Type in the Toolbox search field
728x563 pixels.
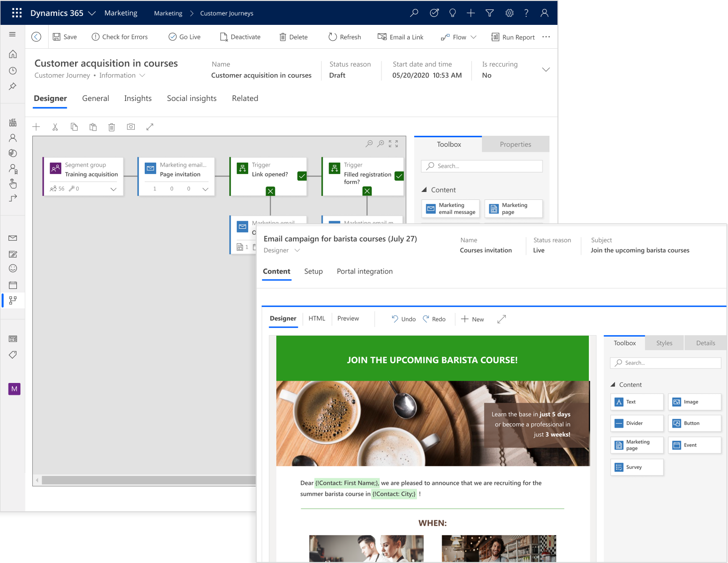click(481, 166)
